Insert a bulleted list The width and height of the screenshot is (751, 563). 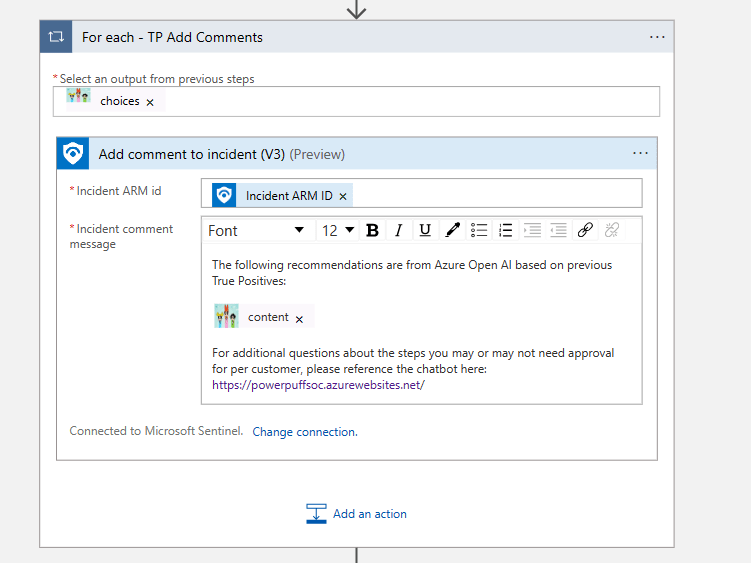pyautogui.click(x=479, y=230)
